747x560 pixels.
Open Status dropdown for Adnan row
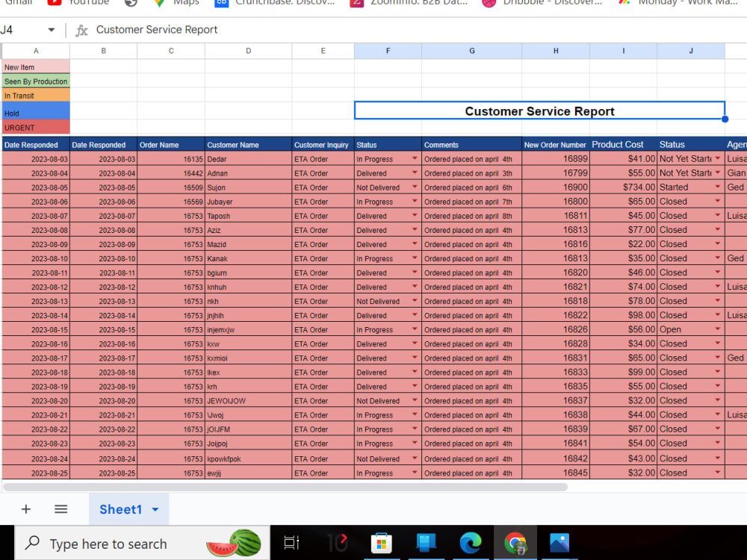[x=415, y=173]
